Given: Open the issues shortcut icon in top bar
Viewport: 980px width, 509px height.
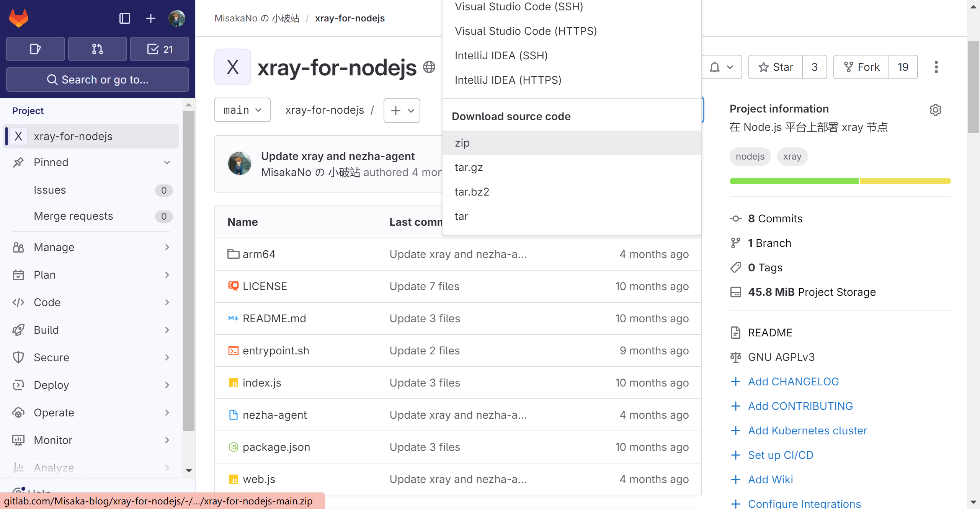Looking at the screenshot, I should 35,49.
